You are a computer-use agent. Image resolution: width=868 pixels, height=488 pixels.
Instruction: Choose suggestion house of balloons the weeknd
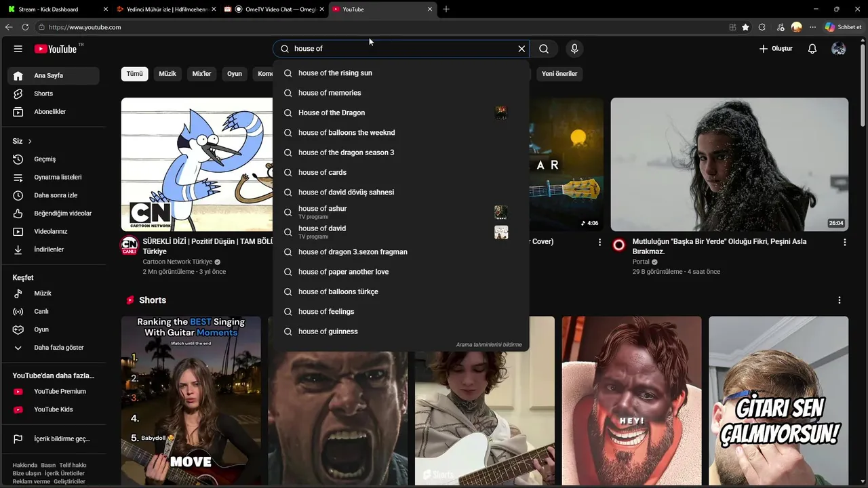401,133
